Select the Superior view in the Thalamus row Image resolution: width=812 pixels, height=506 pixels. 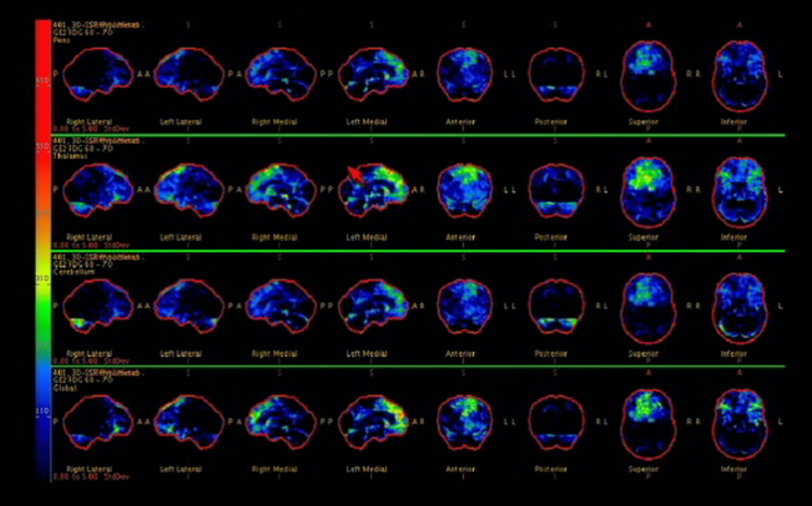[649, 191]
